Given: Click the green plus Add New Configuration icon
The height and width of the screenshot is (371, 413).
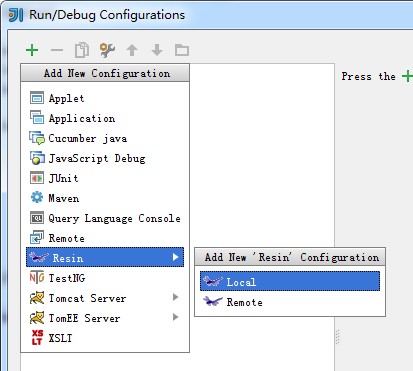Looking at the screenshot, I should pyautogui.click(x=32, y=50).
